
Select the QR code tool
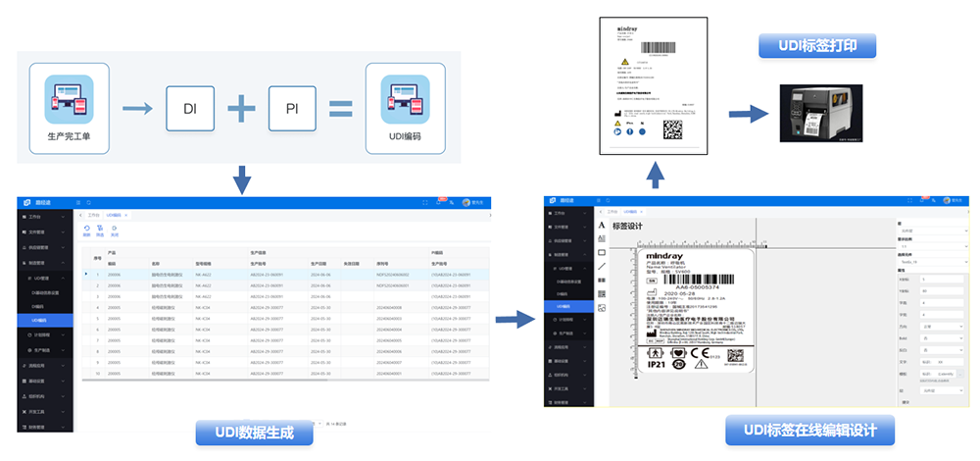pos(602,293)
